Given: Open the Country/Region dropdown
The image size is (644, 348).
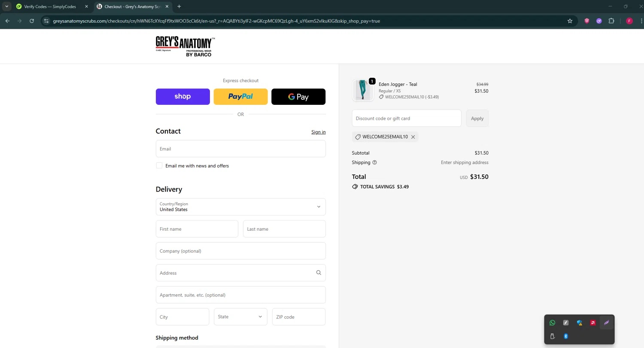Looking at the screenshot, I should click(240, 207).
